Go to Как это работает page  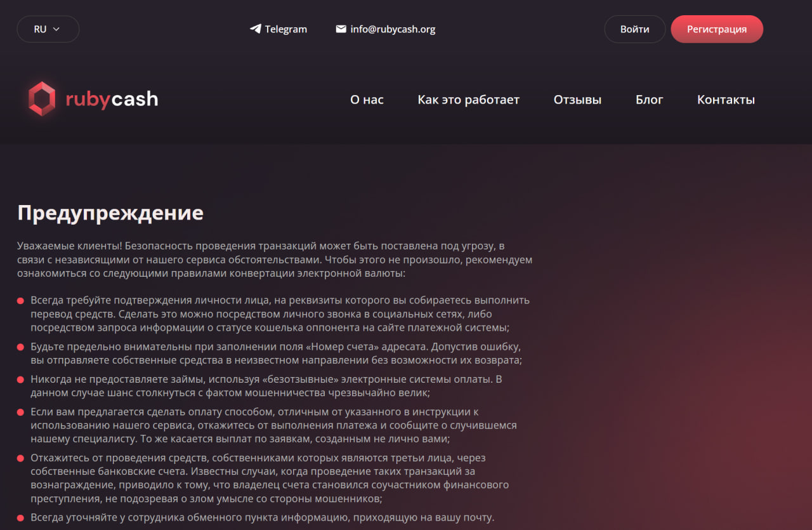(x=468, y=100)
